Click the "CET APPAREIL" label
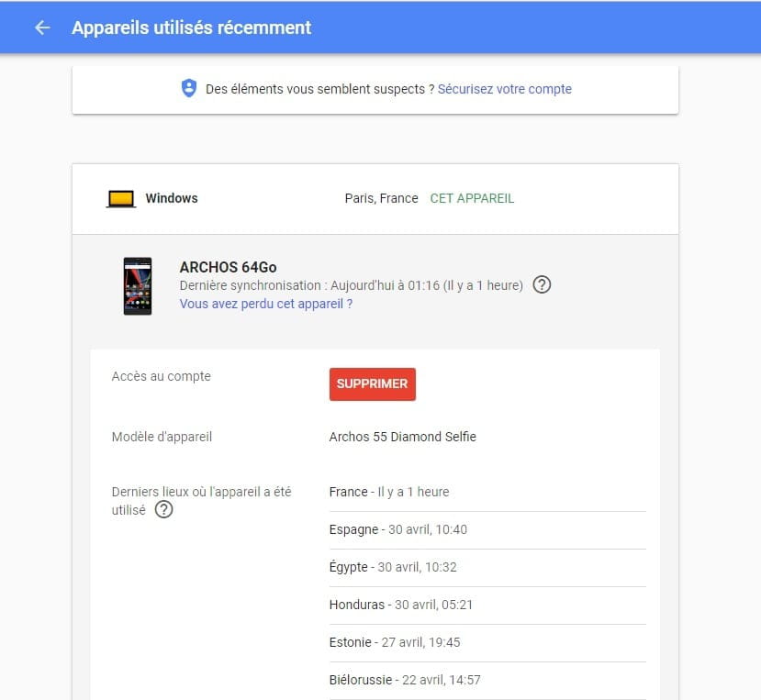The height and width of the screenshot is (700, 761). 472,198
